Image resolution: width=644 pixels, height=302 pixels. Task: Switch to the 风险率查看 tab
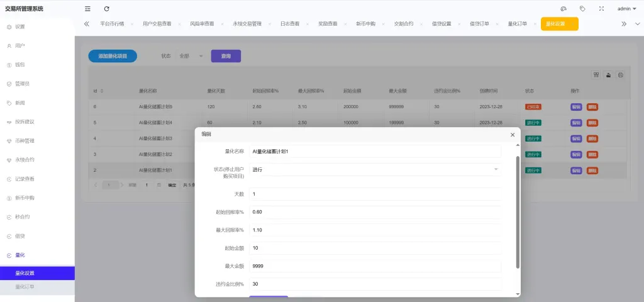202,24
